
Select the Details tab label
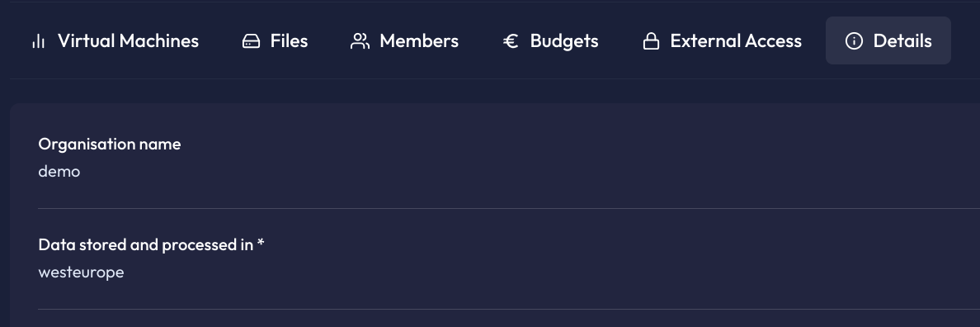click(902, 41)
